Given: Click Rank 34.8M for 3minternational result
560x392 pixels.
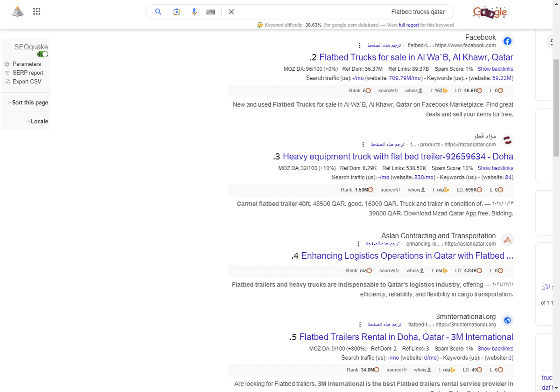Looking at the screenshot, I should click(363, 370).
